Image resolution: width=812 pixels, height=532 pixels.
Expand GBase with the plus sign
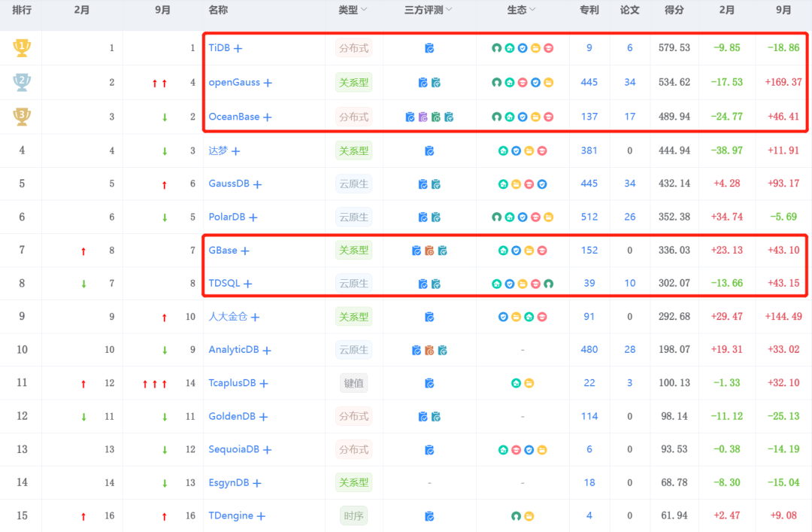coord(245,251)
